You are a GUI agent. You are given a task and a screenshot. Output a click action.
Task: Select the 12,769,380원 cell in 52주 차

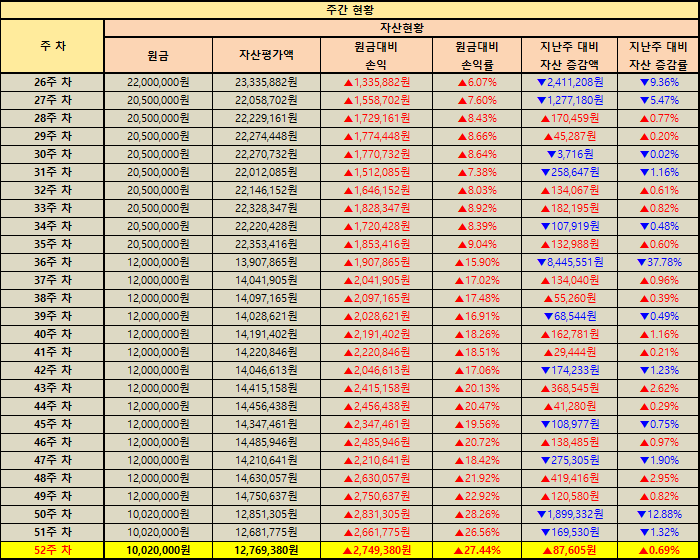pyautogui.click(x=266, y=550)
